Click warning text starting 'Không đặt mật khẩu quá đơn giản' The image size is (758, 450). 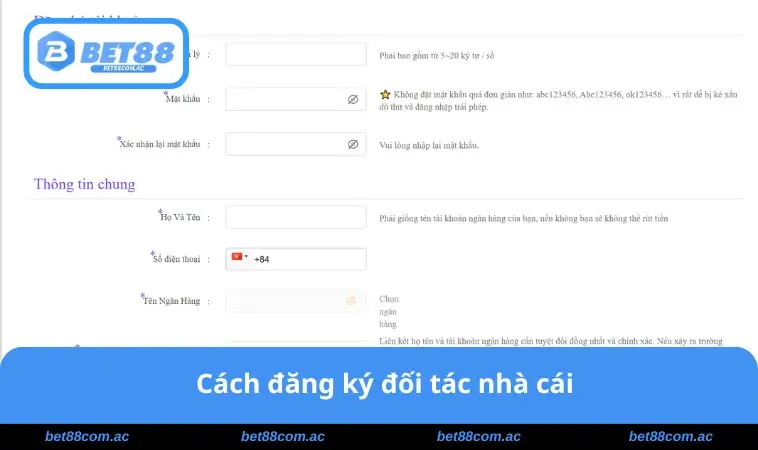pos(558,101)
